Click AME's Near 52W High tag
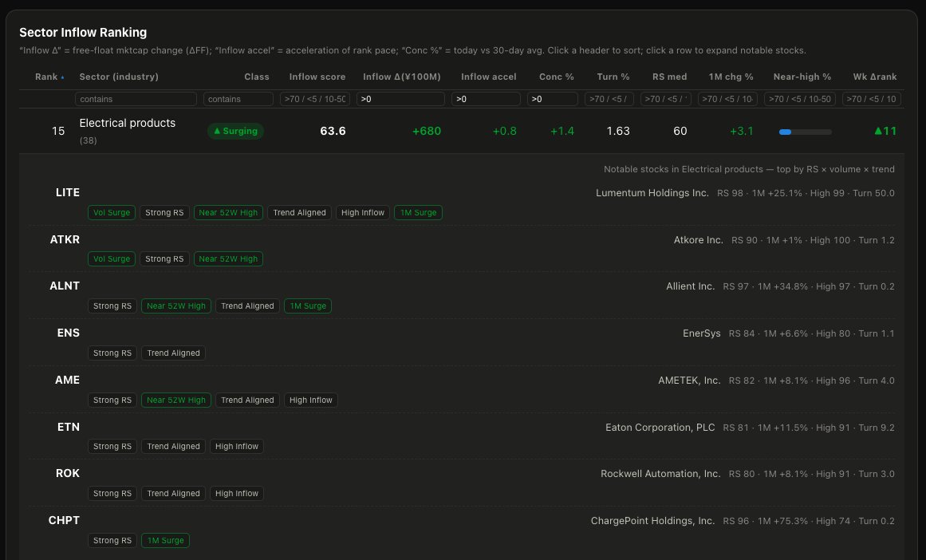This screenshot has width=926, height=560. click(176, 400)
